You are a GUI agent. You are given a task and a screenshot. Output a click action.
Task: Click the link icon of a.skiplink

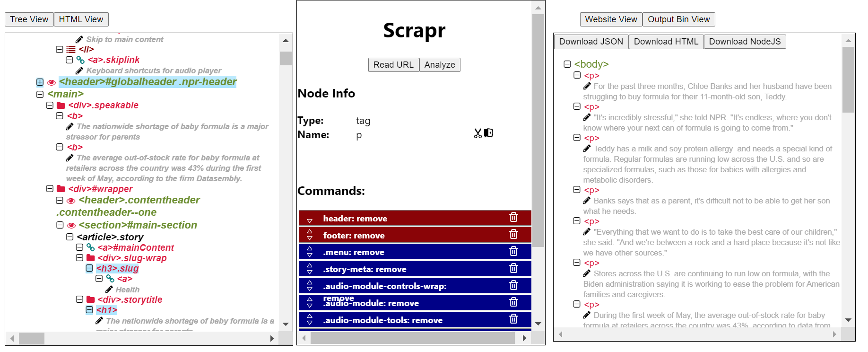[x=80, y=60]
